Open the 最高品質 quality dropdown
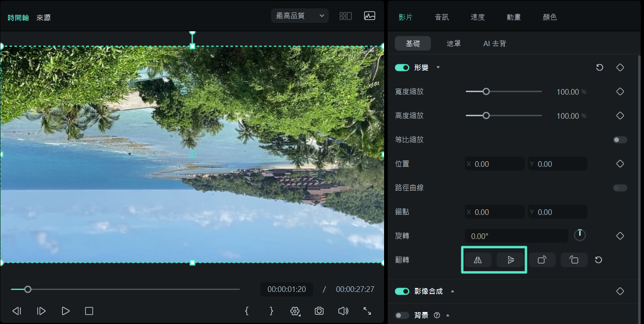The image size is (644, 324). pos(300,16)
